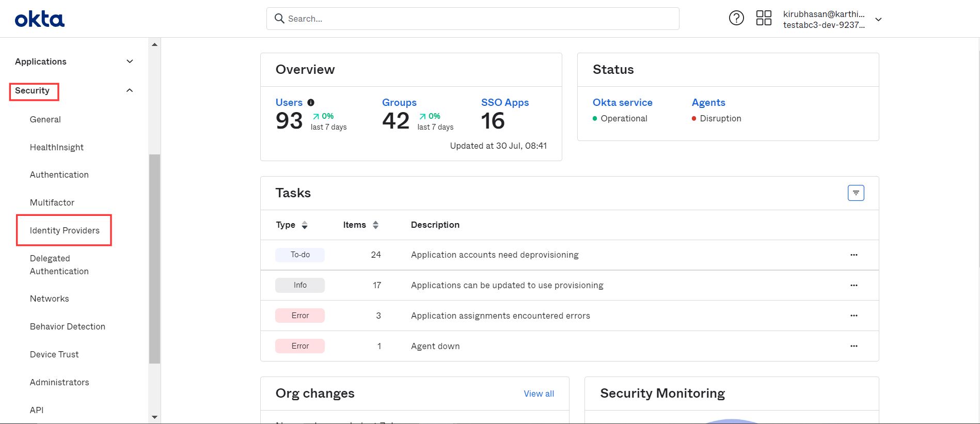The height and width of the screenshot is (424, 980).
Task: Click View all org changes link
Action: tap(539, 394)
